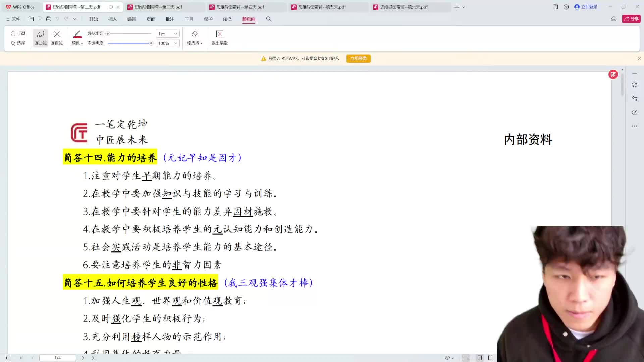644x362 pixels.
Task: Click the 退出编辑 exit editing icon
Action: coord(219,34)
